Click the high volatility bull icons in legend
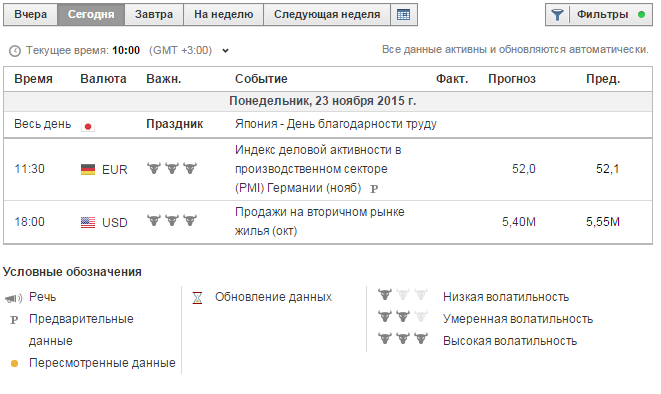The height and width of the screenshot is (394, 661). tap(403, 338)
